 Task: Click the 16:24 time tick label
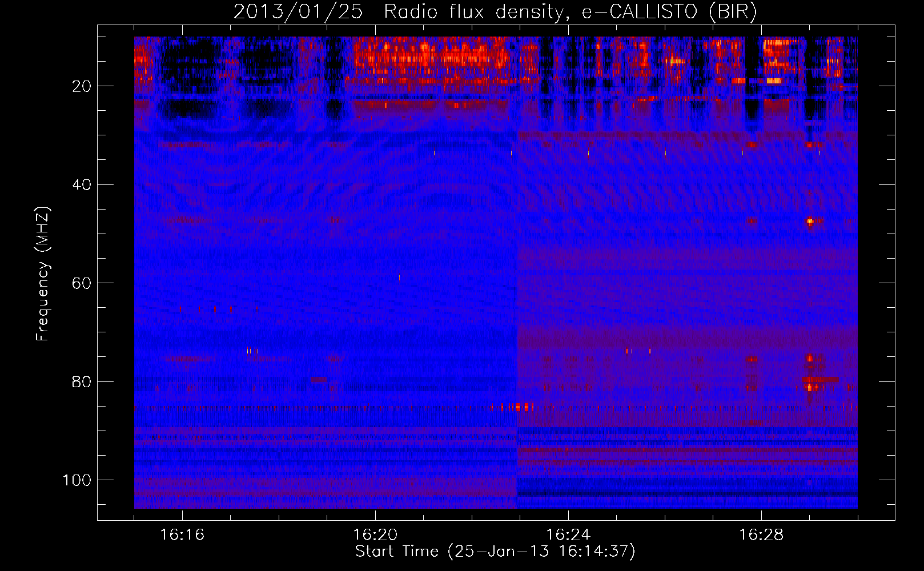click(568, 535)
